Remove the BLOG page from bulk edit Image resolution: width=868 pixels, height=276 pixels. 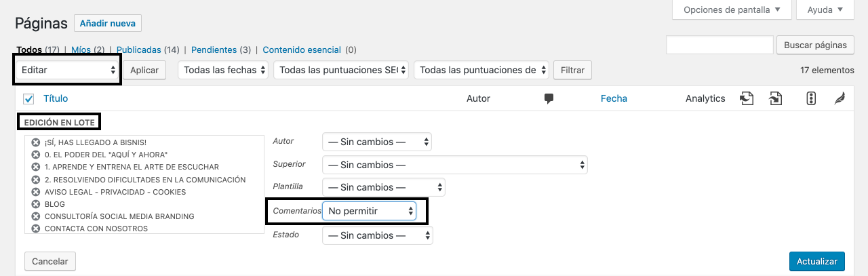pos(36,204)
